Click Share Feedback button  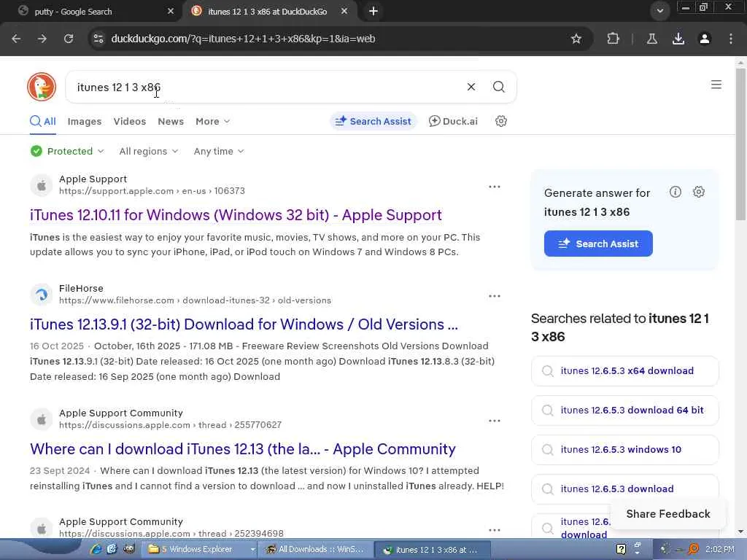[668, 514]
